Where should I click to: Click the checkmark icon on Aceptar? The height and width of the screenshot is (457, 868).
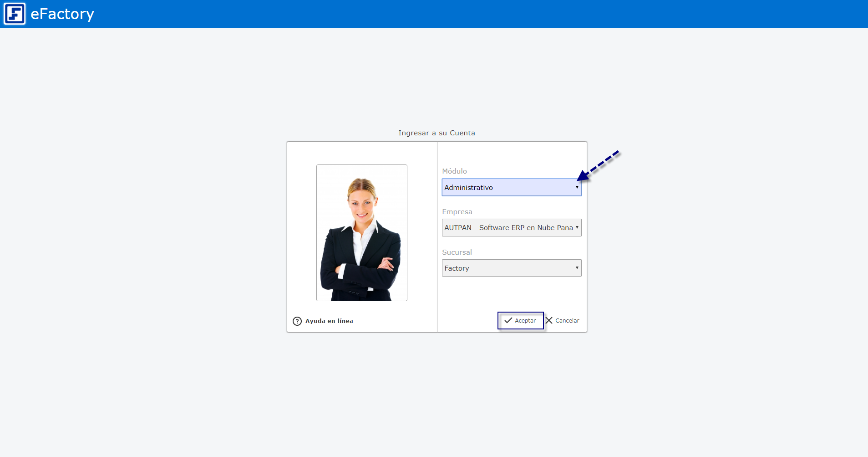pyautogui.click(x=508, y=320)
